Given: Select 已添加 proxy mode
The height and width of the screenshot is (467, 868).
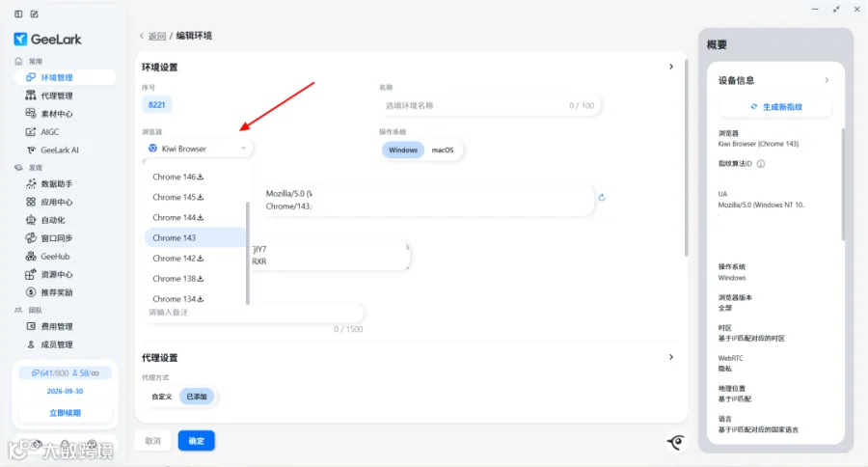Looking at the screenshot, I should tap(197, 397).
